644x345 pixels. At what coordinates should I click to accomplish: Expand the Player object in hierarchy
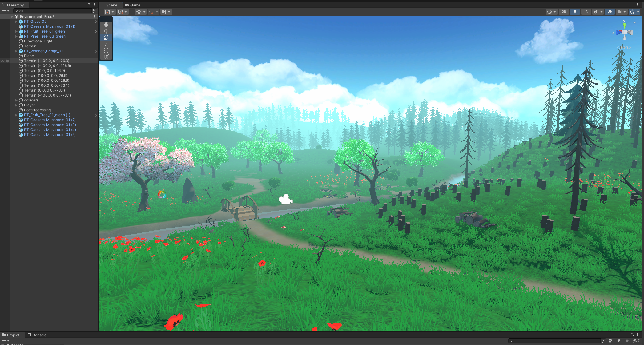coord(16,105)
